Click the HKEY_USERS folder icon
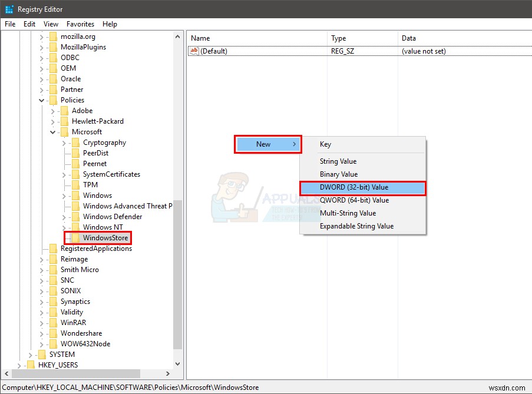The image size is (532, 394). (31, 365)
